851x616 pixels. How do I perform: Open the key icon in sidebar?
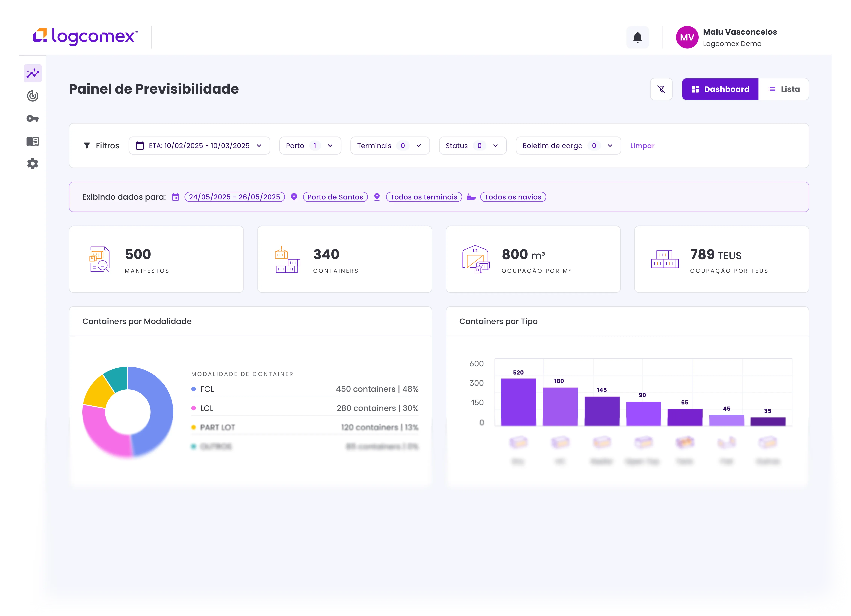click(33, 118)
